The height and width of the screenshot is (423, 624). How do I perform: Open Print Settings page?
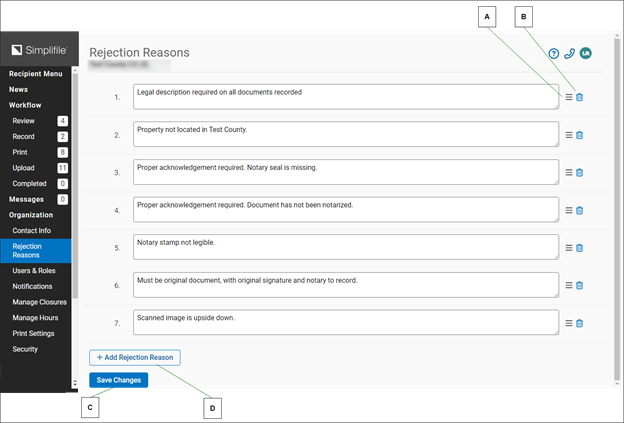tap(33, 333)
